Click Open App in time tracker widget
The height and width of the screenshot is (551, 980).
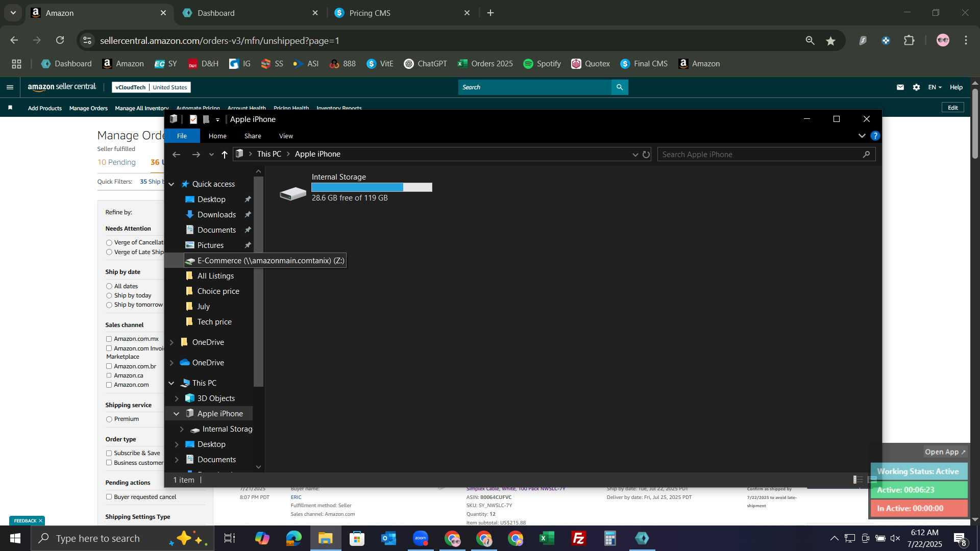coord(945,452)
